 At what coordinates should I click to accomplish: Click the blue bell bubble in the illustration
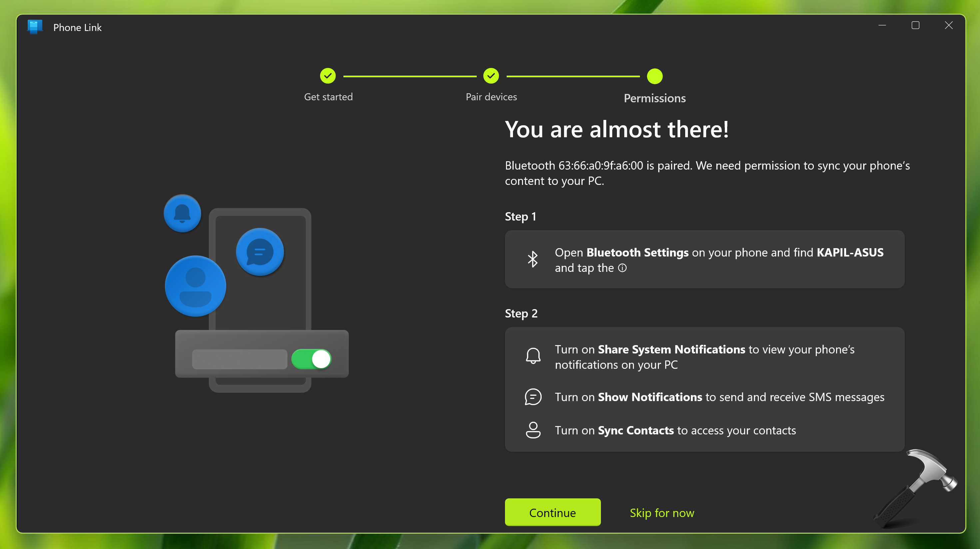[182, 213]
